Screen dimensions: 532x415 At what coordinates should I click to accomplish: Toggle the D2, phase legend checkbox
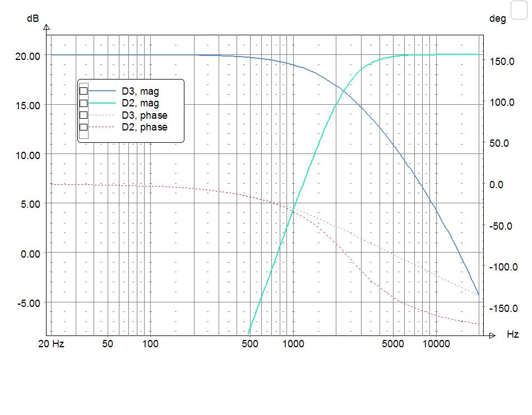click(84, 127)
